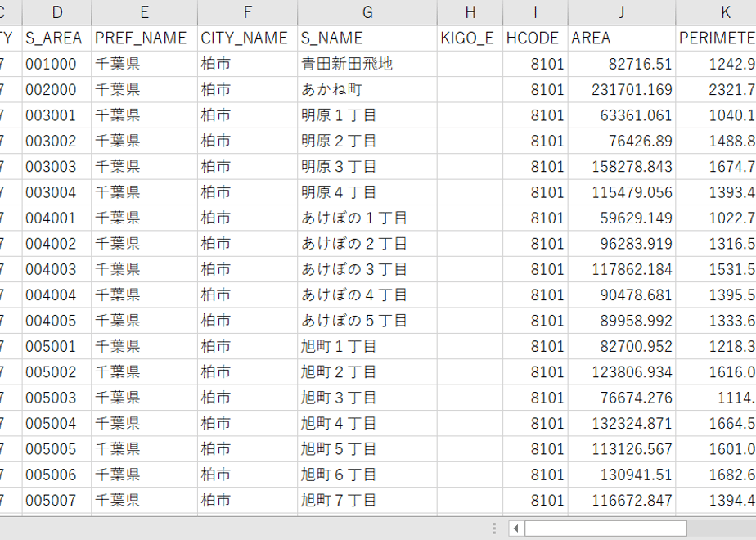Click the AREA value 82716.51
The height and width of the screenshot is (540, 756).
click(x=622, y=64)
